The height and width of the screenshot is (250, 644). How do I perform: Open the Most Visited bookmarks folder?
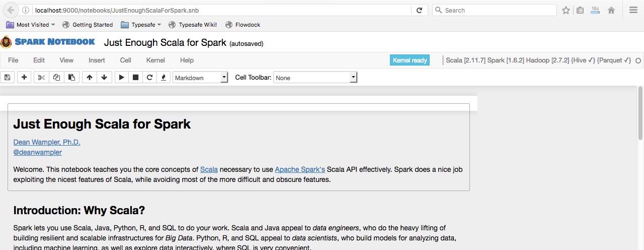coord(31,25)
